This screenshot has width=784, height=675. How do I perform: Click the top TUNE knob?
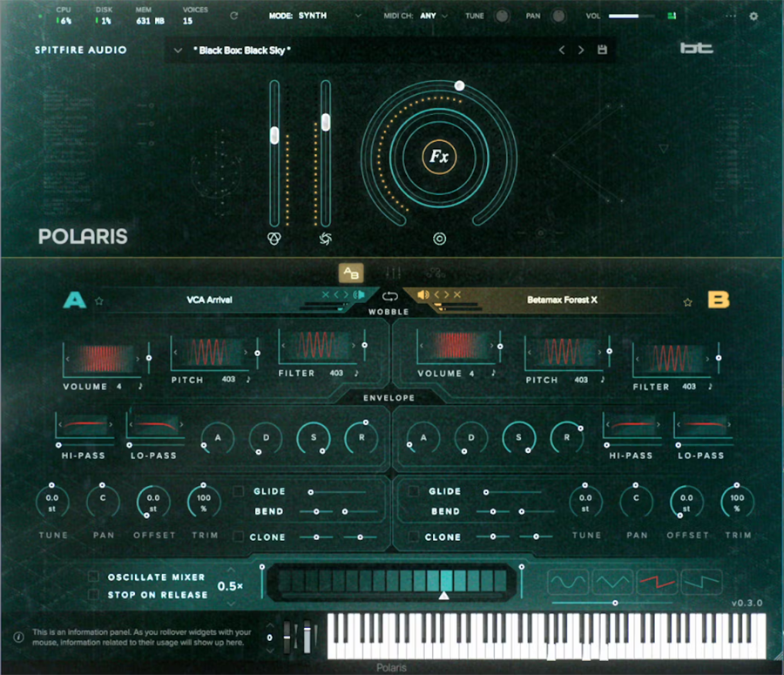point(502,16)
